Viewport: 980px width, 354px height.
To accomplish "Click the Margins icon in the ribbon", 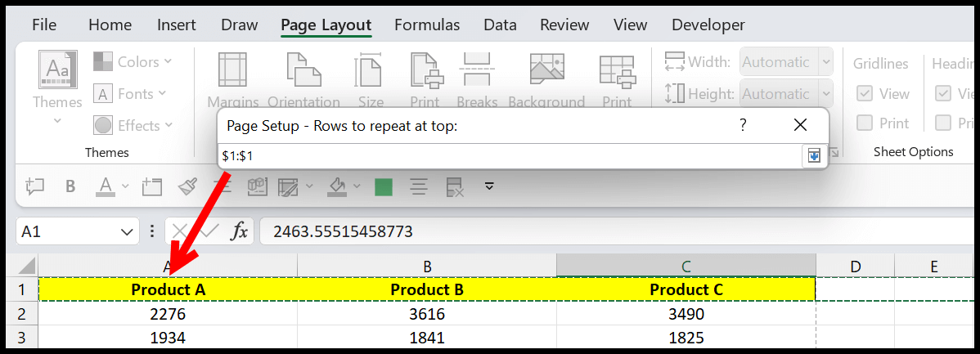I will click(x=232, y=71).
